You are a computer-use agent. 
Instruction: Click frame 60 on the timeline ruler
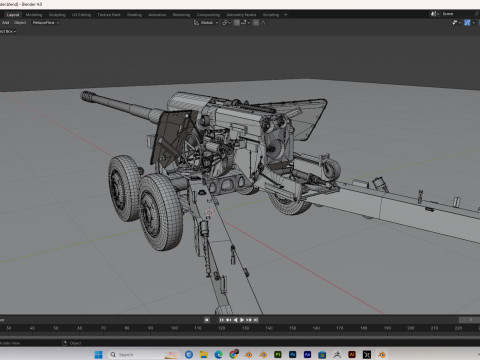tap(80, 328)
